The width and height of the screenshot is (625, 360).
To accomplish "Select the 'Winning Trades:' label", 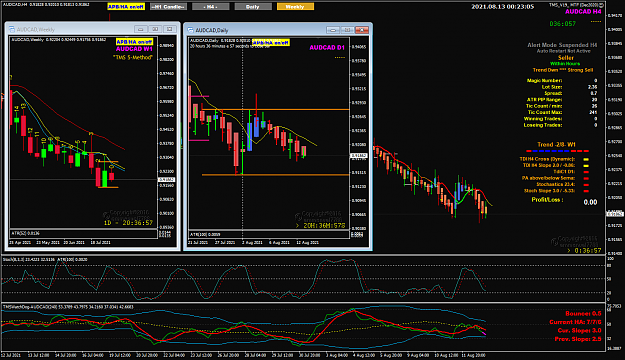I will [543, 119].
